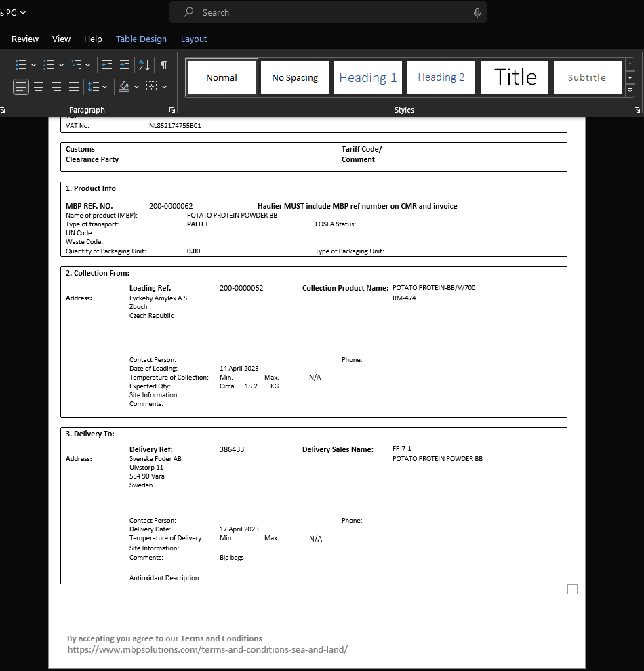Open the Table Design tab

(x=141, y=39)
